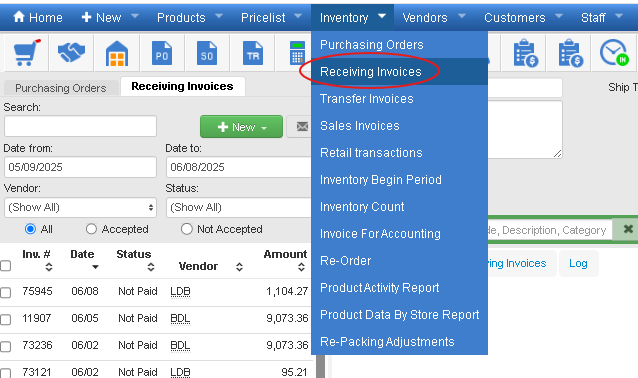Open vendor LDB link on invoice 75945

pyautogui.click(x=180, y=291)
